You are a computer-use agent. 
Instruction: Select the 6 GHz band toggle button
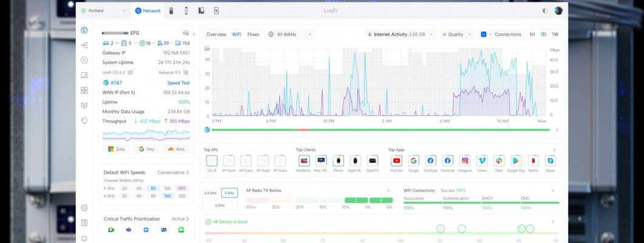(x=220, y=205)
